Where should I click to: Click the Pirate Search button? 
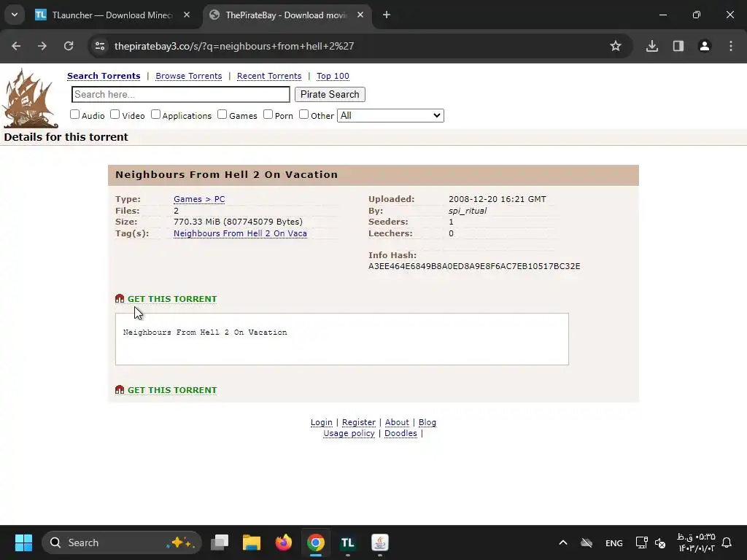click(x=330, y=94)
